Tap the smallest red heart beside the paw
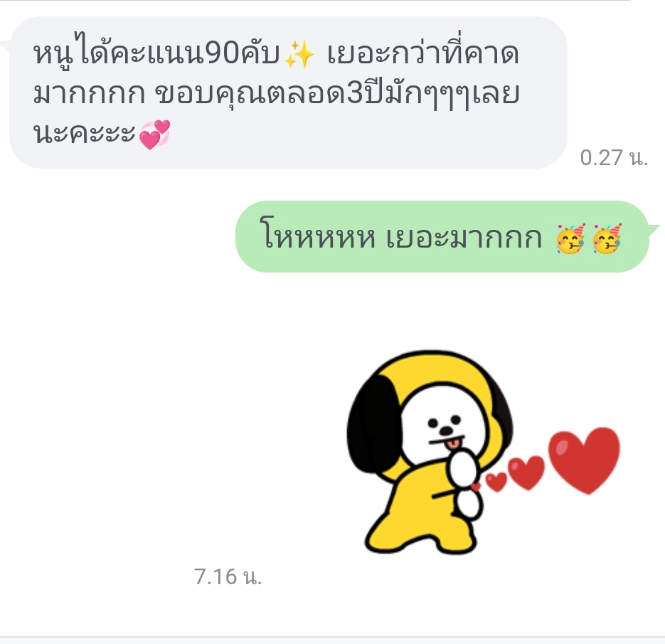This screenshot has height=644, width=665. tap(477, 487)
